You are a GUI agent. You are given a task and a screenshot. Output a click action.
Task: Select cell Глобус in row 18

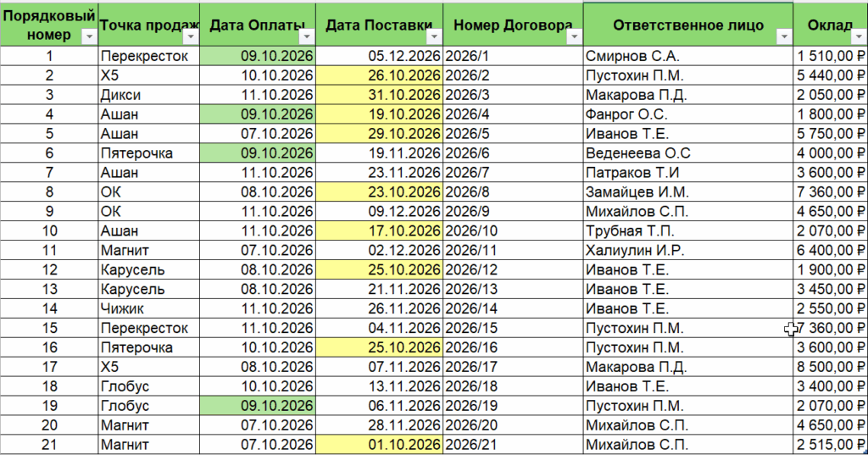click(149, 386)
